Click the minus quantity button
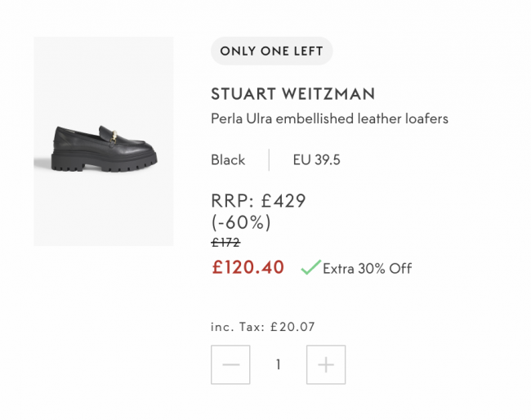Viewport: 531px width, 420px height. point(230,364)
